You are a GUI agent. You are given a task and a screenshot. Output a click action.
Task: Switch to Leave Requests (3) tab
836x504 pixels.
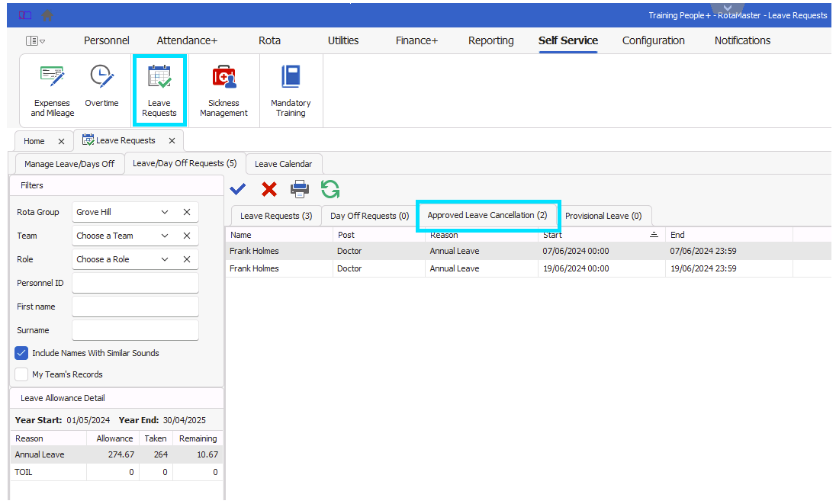point(276,216)
